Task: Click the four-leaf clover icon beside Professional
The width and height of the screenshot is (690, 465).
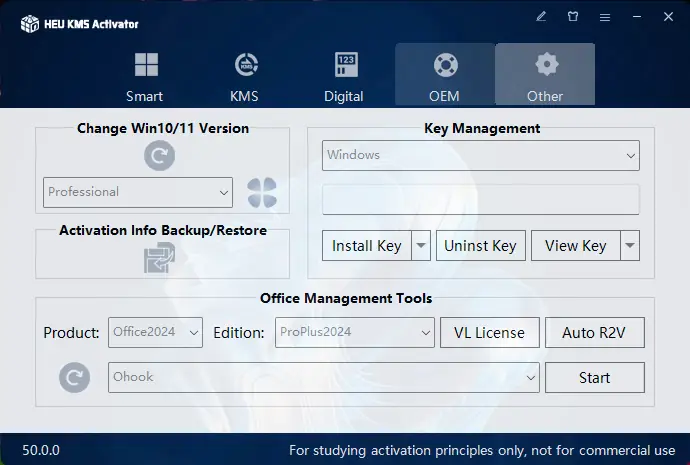Action: (x=262, y=192)
